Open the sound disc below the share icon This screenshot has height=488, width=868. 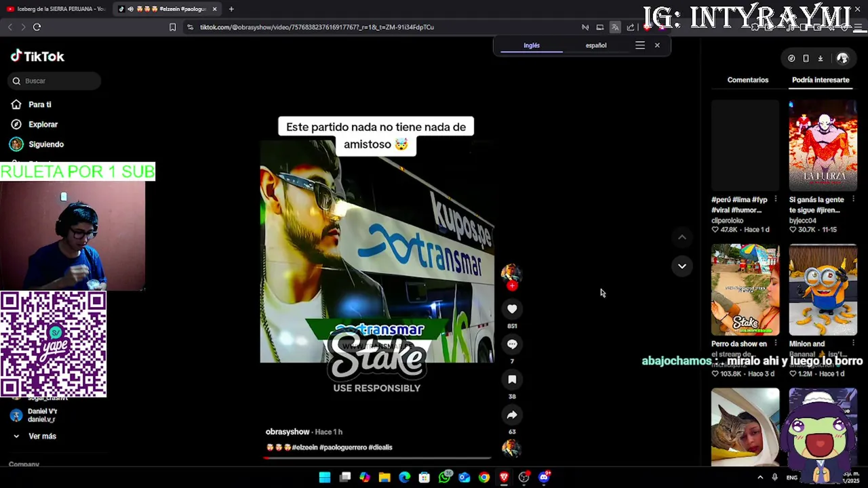[511, 449]
